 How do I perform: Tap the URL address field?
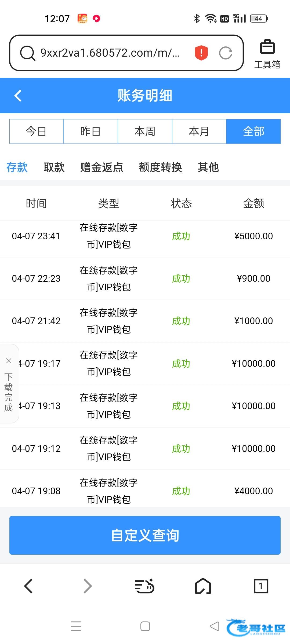(110, 53)
